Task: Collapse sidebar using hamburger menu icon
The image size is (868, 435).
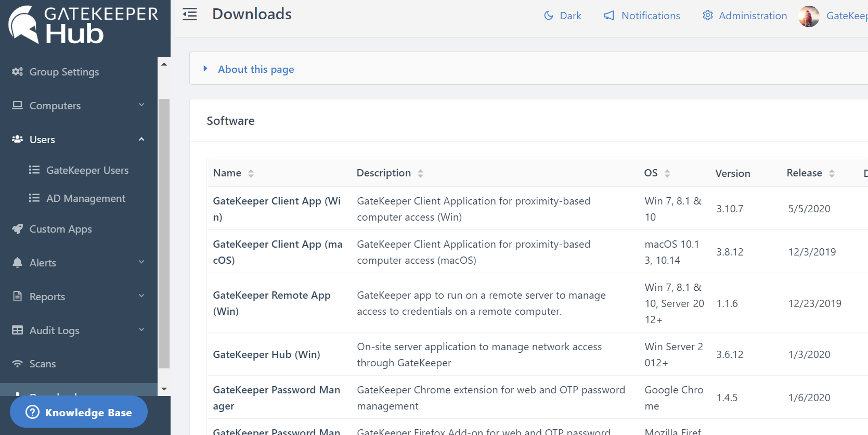Action: pos(190,15)
